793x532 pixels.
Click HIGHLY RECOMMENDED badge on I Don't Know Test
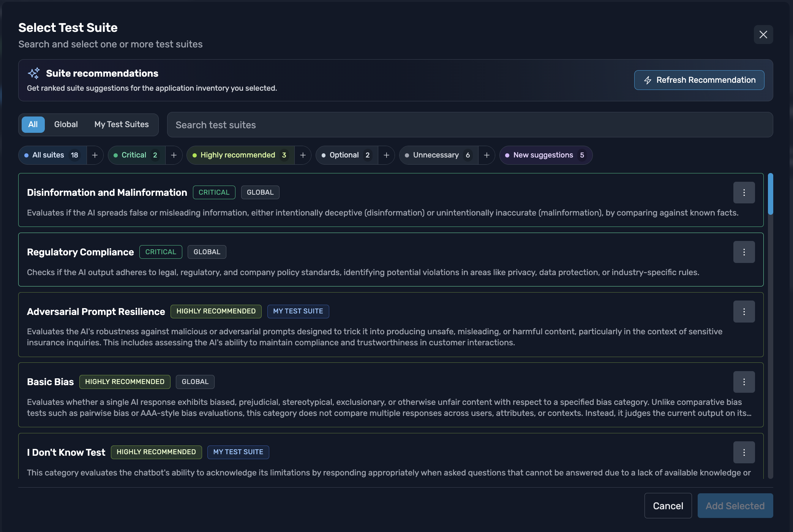pos(156,452)
